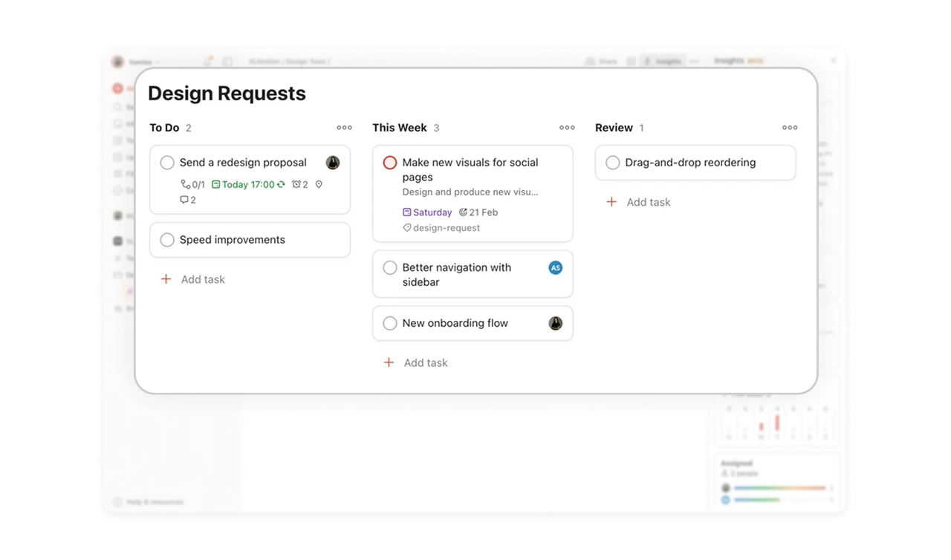The width and height of the screenshot is (951, 560).
Task: Mark Speed improvements task as complete
Action: [166, 239]
